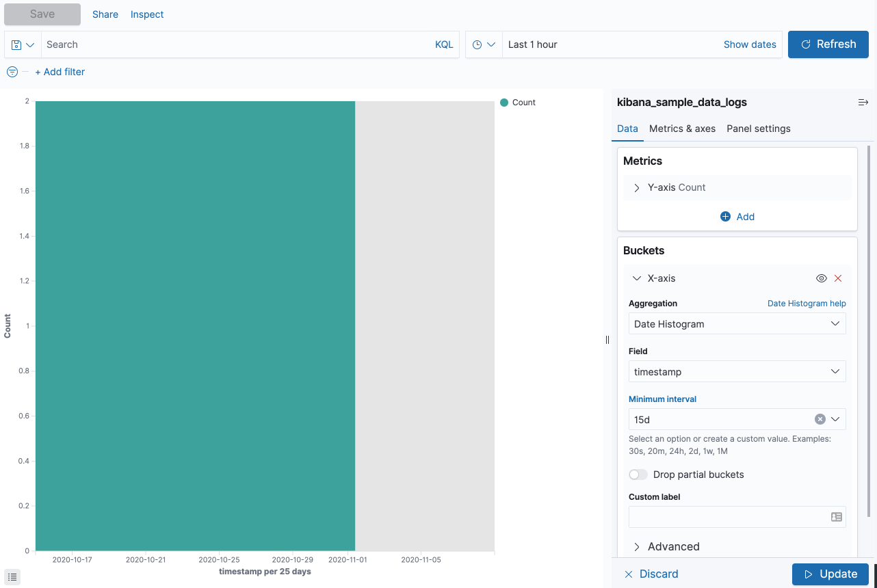Apply changes with the Update button

click(830, 574)
